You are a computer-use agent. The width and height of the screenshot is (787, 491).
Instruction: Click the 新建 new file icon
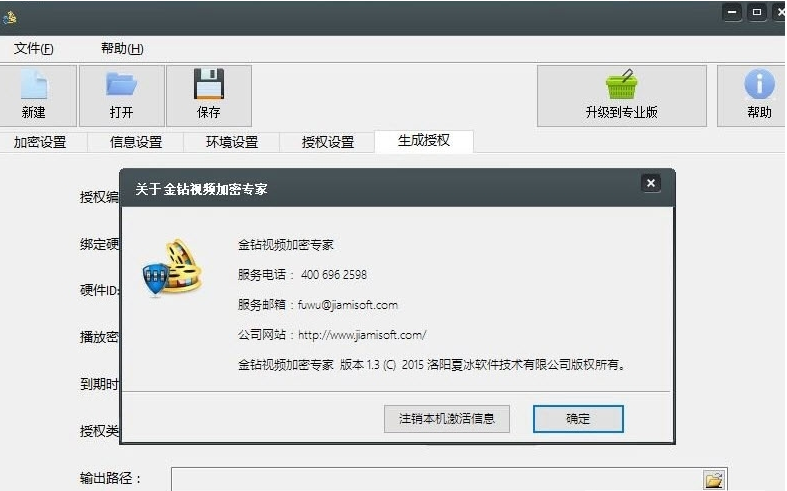[34, 84]
